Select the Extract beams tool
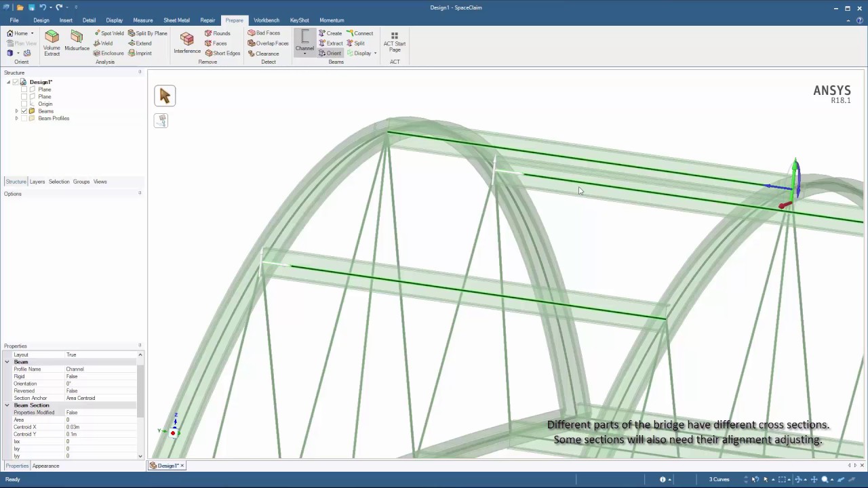The width and height of the screenshot is (868, 488). [332, 43]
